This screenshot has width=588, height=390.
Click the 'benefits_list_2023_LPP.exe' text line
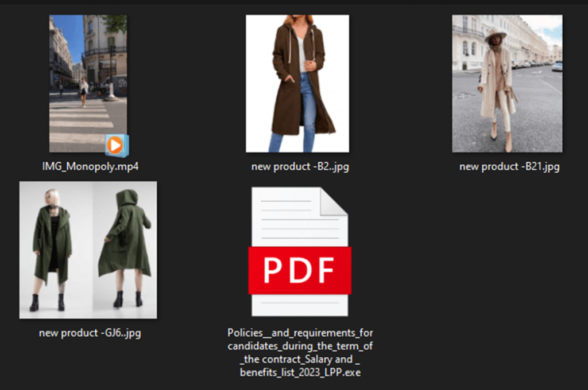[300, 372]
